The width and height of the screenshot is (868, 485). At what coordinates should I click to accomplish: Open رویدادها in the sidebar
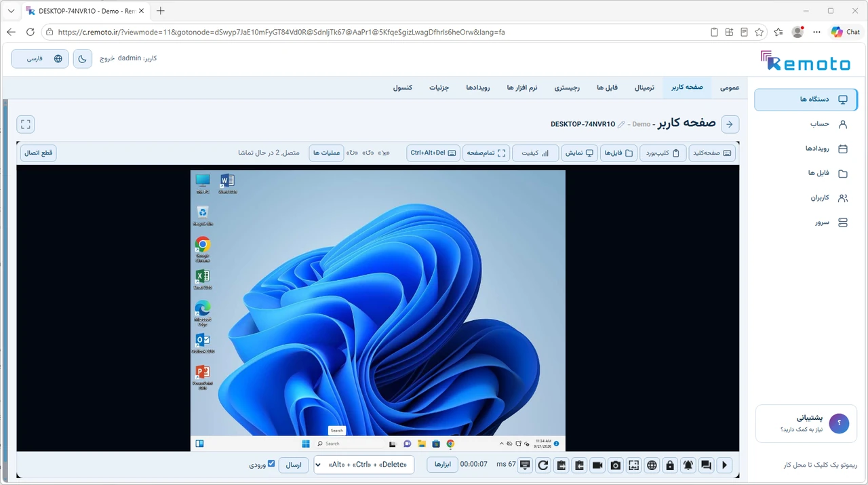(x=806, y=149)
